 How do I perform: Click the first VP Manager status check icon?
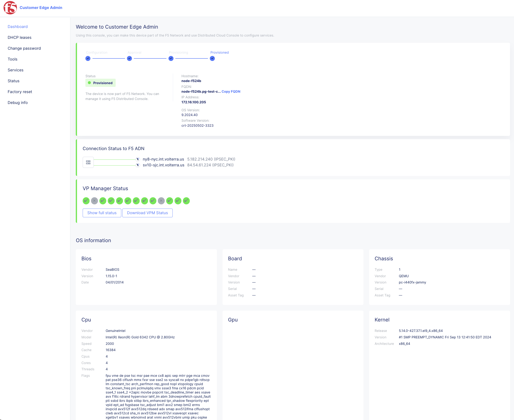[x=86, y=201]
